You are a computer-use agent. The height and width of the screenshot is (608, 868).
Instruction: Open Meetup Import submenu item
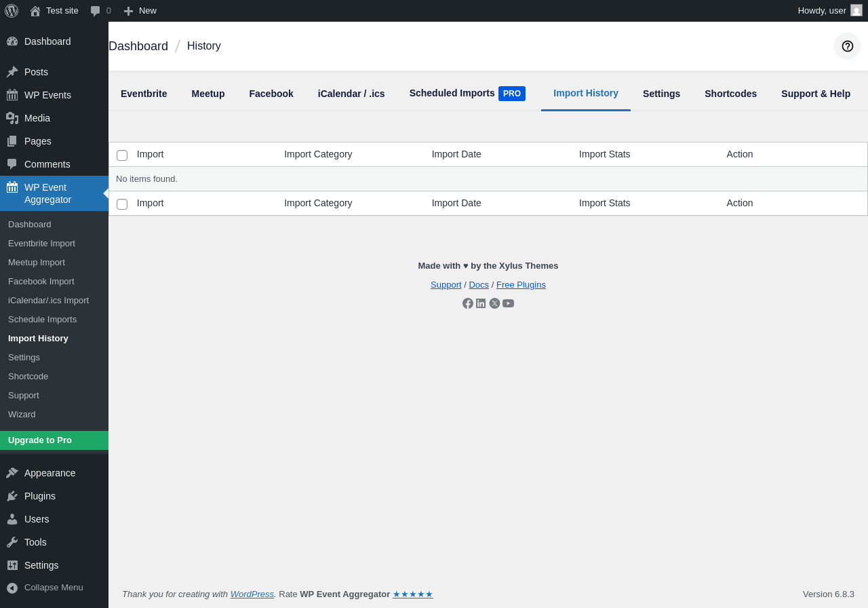click(54, 263)
